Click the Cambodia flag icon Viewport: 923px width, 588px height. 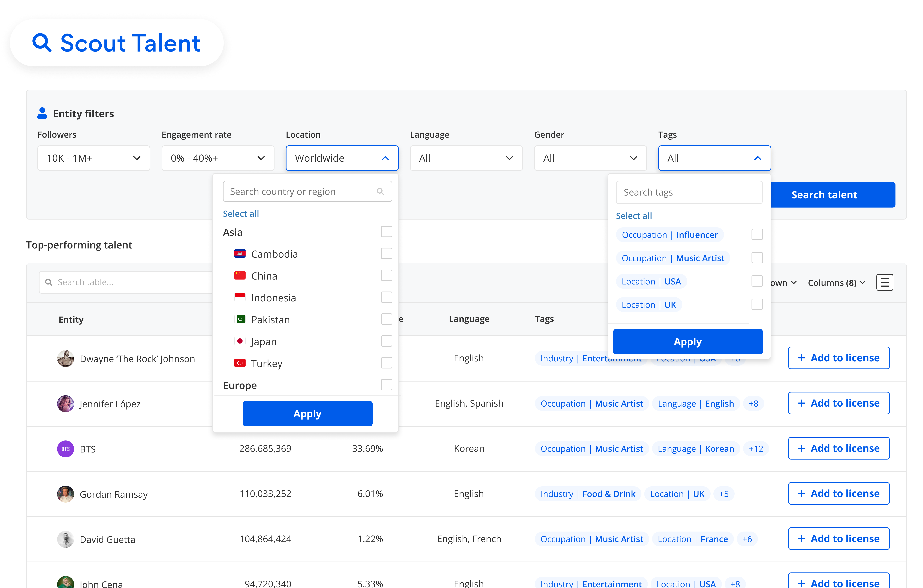pyautogui.click(x=240, y=254)
